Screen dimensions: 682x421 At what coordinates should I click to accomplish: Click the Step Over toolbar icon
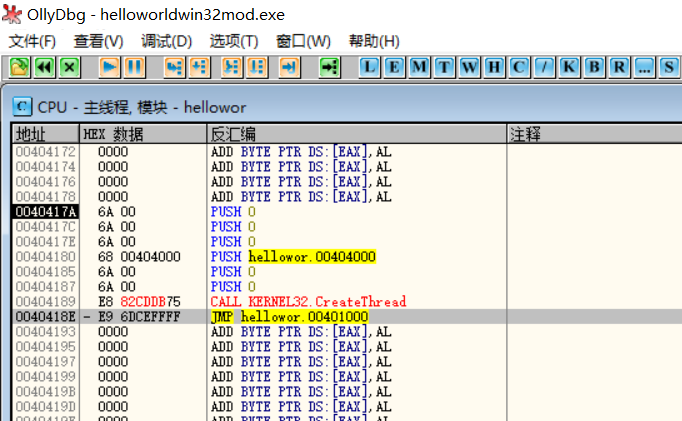200,67
